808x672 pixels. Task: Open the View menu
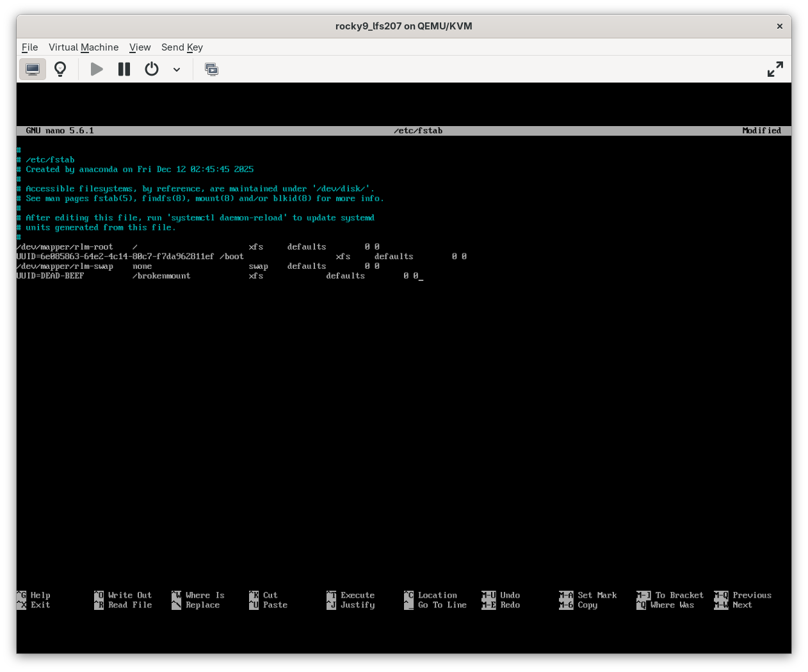tap(140, 47)
